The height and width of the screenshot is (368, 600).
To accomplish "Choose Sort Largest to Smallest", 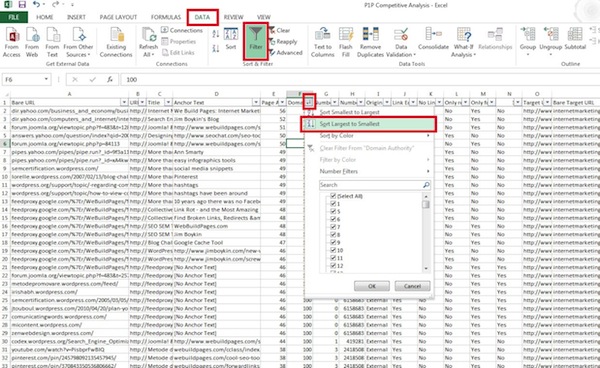I will click(368, 124).
